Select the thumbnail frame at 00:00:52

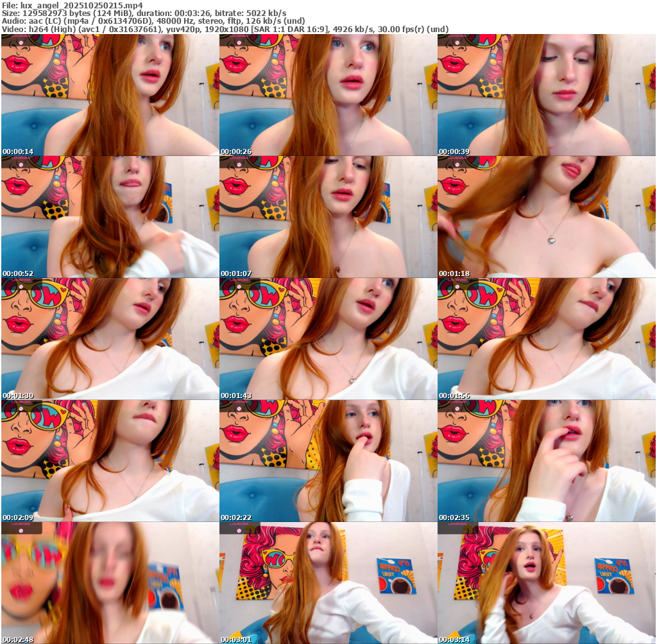coord(110,217)
